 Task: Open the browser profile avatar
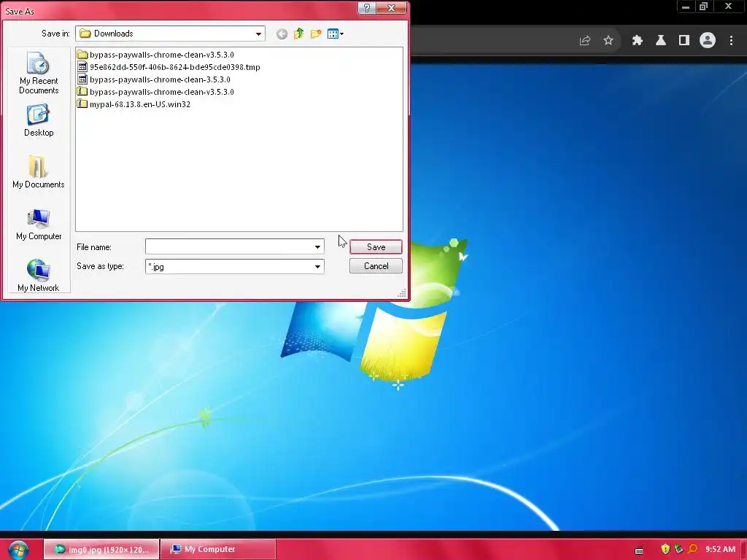coord(708,41)
